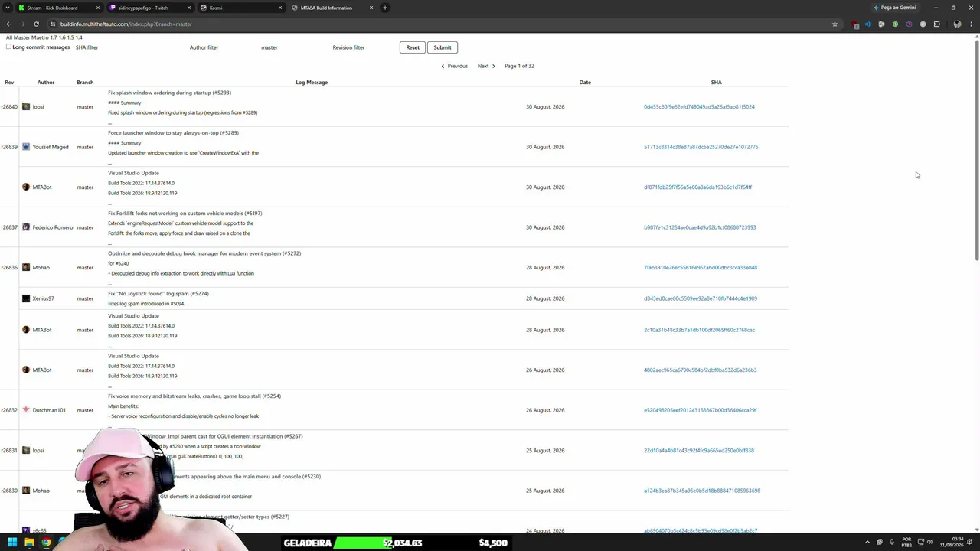Viewport: 980px width, 551px height.
Task: Switch to the Kosmi tab
Action: (240, 8)
